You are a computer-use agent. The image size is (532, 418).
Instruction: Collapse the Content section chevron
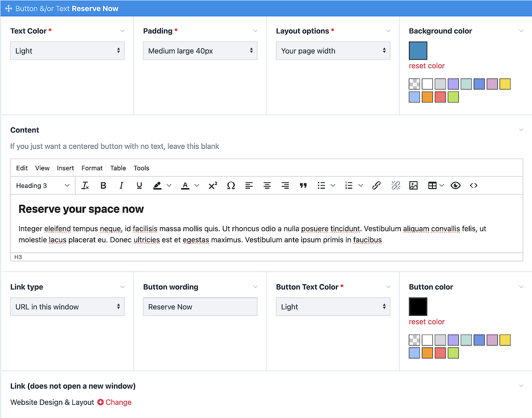tap(521, 130)
